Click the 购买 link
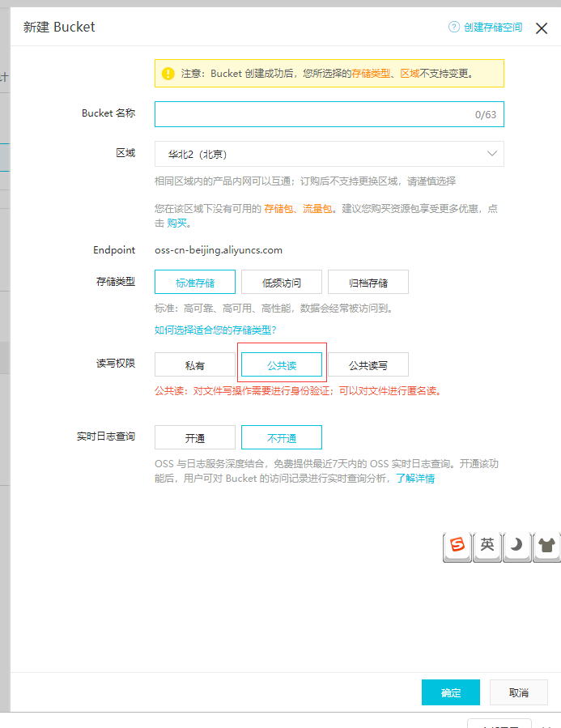This screenshot has height=728, width=561. click(x=176, y=224)
